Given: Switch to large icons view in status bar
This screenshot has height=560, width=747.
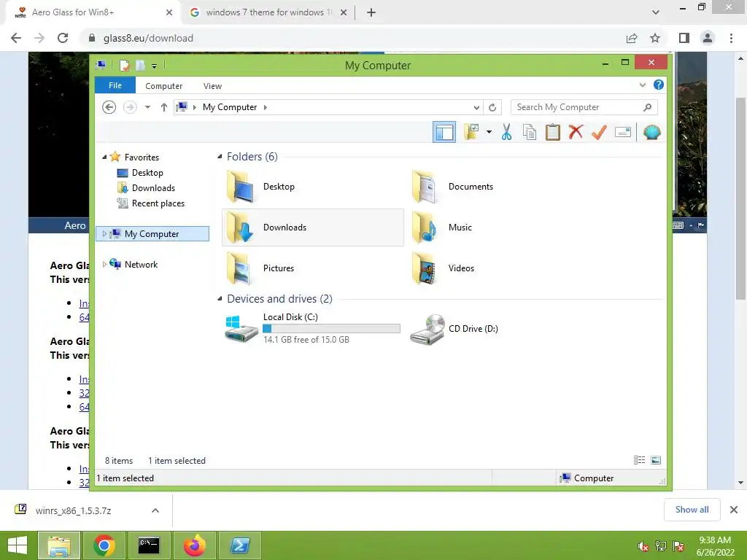Looking at the screenshot, I should click(656, 460).
